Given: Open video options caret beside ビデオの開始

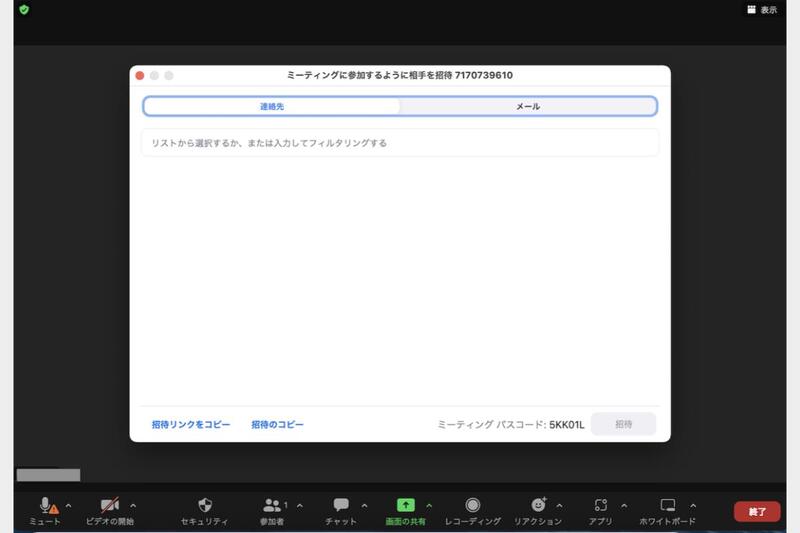Looking at the screenshot, I should click(133, 505).
